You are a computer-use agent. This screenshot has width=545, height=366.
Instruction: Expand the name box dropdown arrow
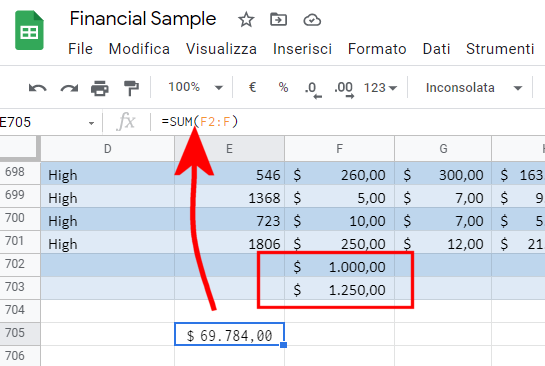(91, 123)
